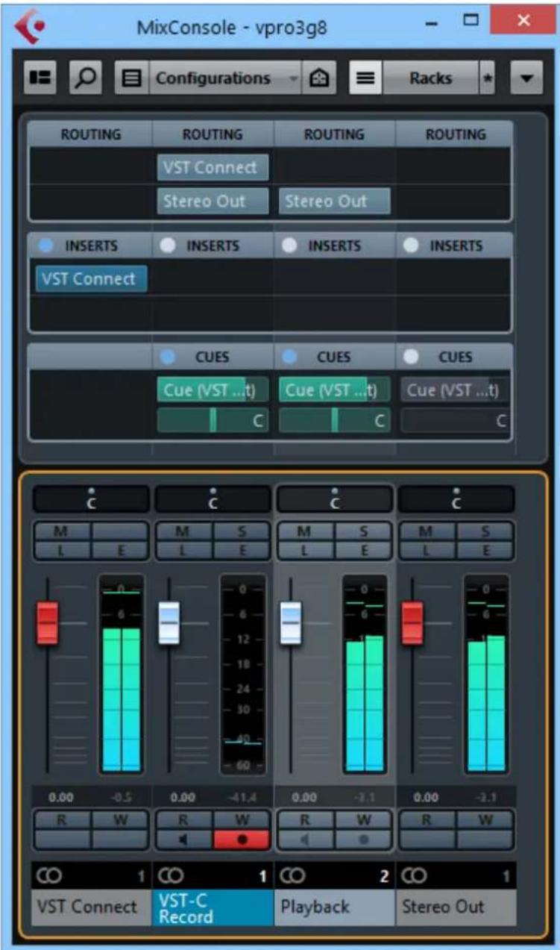Click the Configurations list icon
This screenshot has width=560, height=950.
(132, 78)
